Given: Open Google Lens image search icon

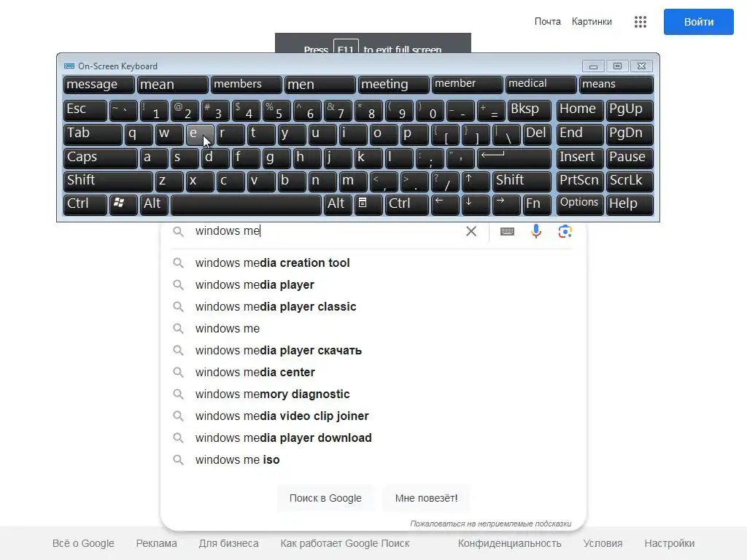Looking at the screenshot, I should point(565,231).
